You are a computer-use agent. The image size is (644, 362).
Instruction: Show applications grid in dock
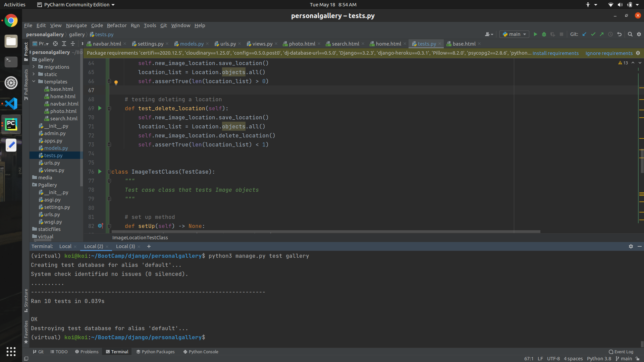(x=11, y=351)
